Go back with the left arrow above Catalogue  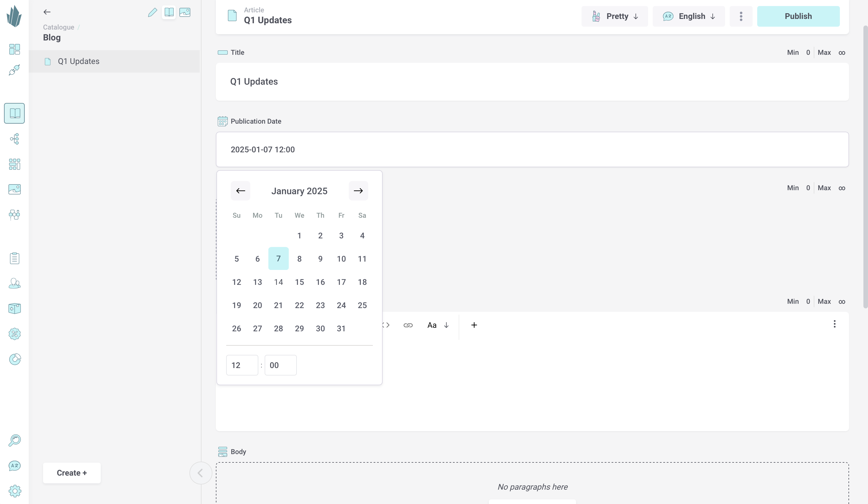[47, 12]
